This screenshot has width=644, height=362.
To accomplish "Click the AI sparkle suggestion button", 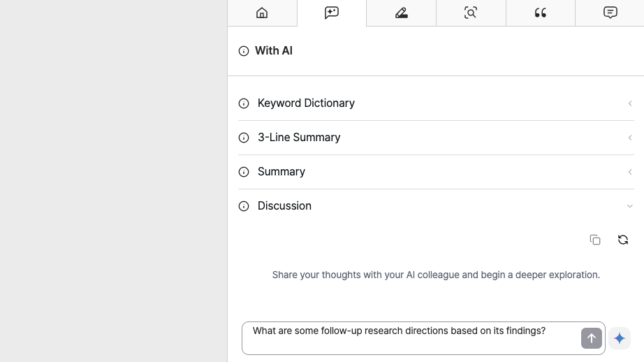I will (620, 338).
